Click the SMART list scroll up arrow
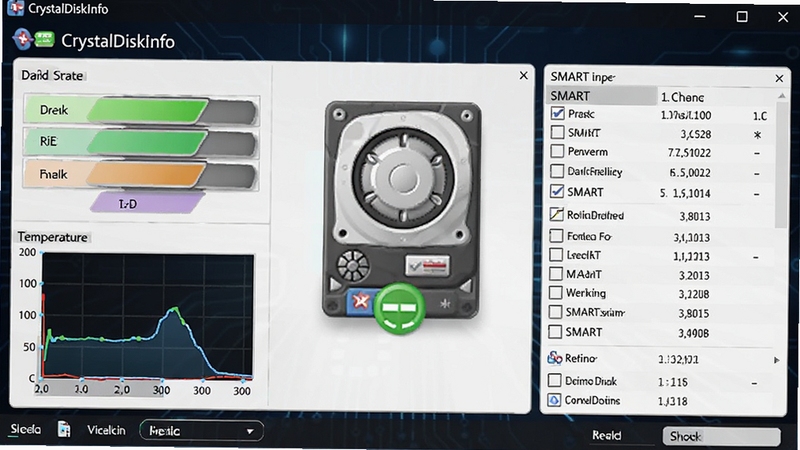 pyautogui.click(x=782, y=95)
